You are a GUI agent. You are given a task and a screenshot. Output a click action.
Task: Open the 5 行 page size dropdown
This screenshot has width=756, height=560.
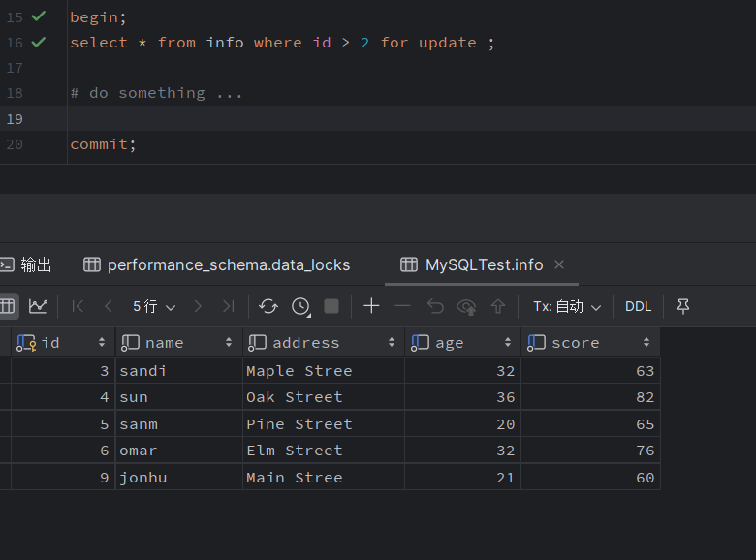coord(154,306)
